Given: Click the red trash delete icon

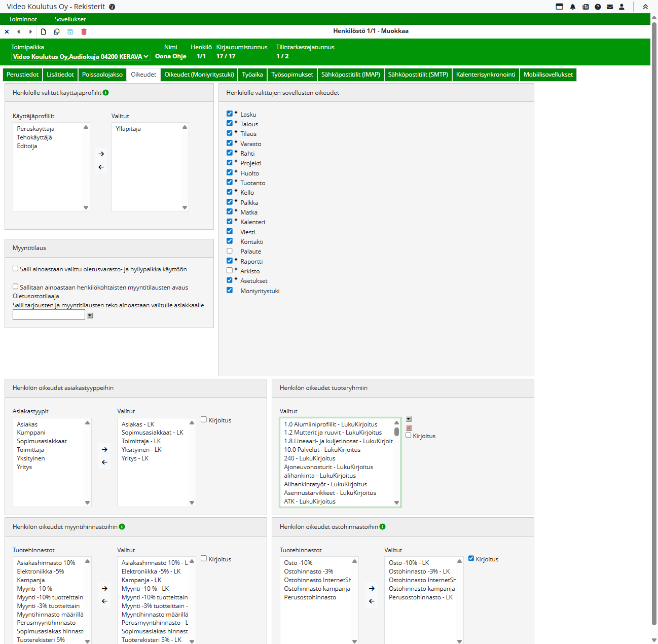Looking at the screenshot, I should [x=84, y=31].
